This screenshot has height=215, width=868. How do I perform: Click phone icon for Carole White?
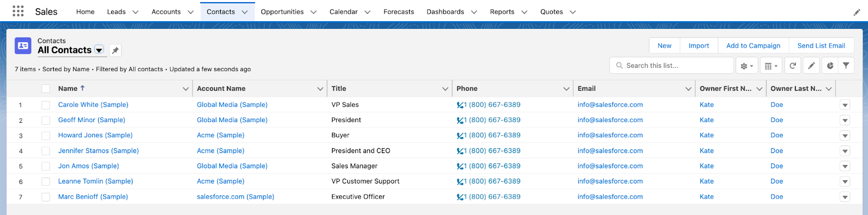pos(460,105)
